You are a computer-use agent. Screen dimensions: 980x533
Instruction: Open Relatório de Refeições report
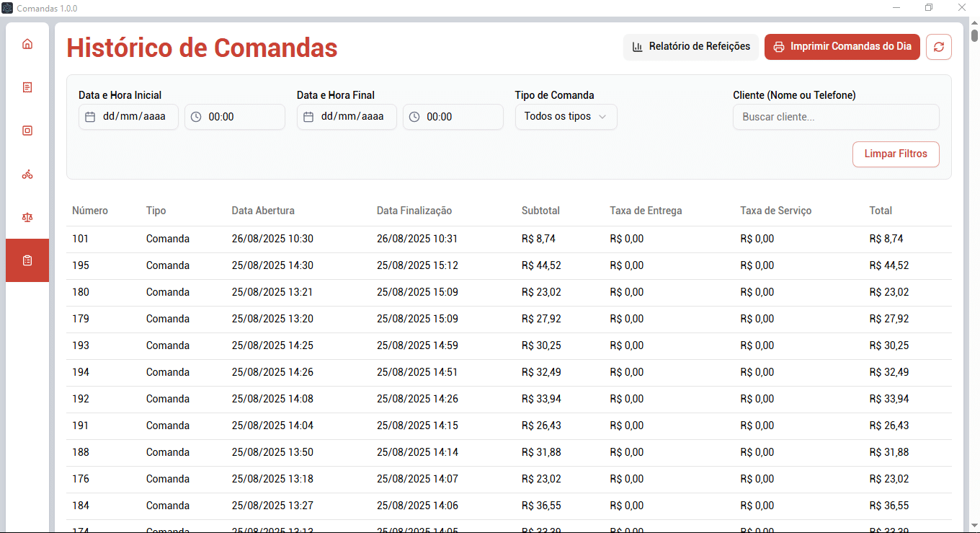pos(690,47)
